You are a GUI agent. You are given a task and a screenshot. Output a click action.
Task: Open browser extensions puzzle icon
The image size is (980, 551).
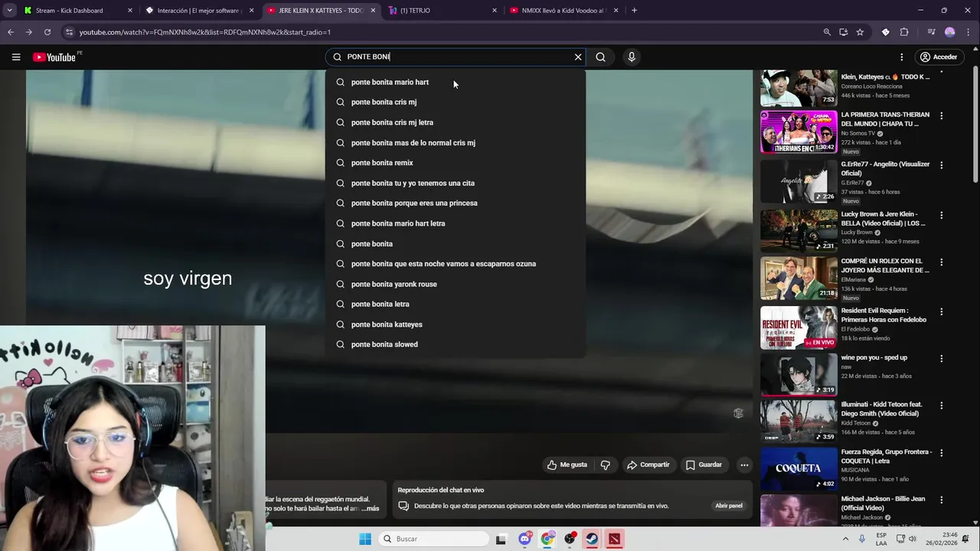[904, 32]
